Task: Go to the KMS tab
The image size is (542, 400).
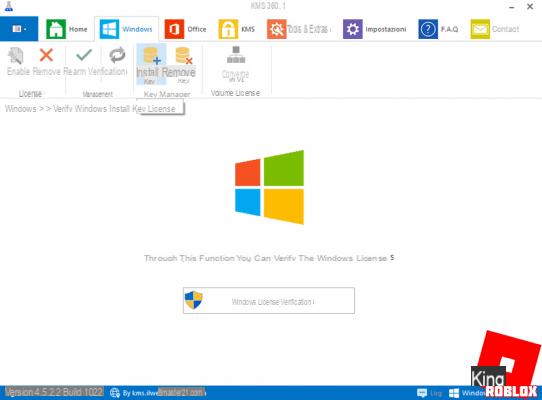Action: (x=237, y=29)
